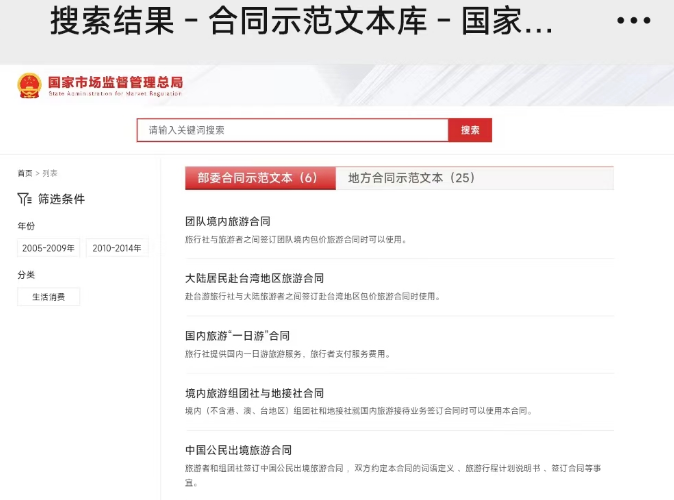This screenshot has width=674, height=500.
Task: Open the 境内旅游组团社与地接社合同 entry
Action: tap(255, 393)
